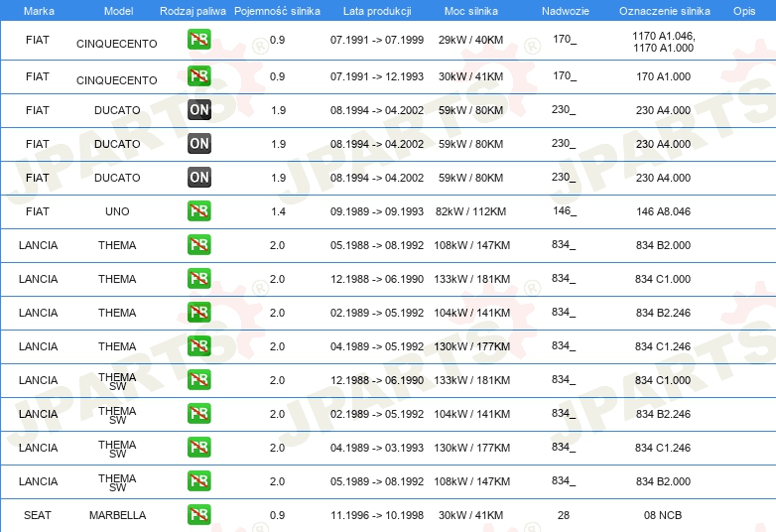Click CINQUECENTO model cell in 29kW row
Screen dimensions: 776x532
pos(117,44)
